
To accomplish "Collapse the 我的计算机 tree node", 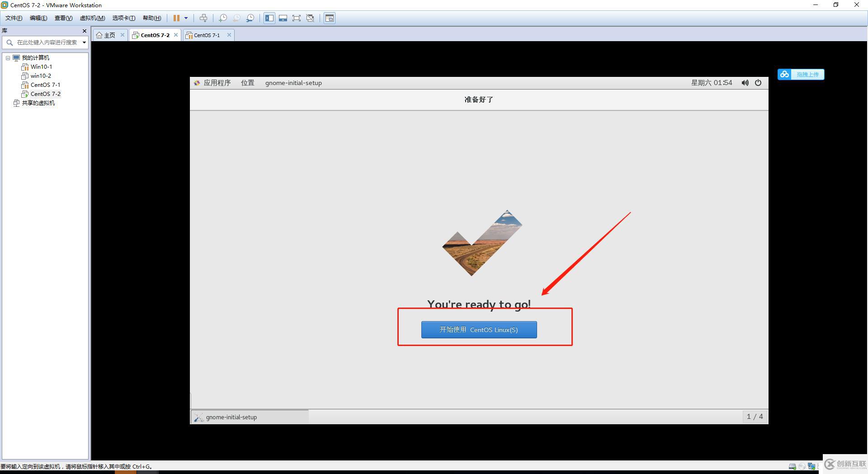I will coord(8,58).
